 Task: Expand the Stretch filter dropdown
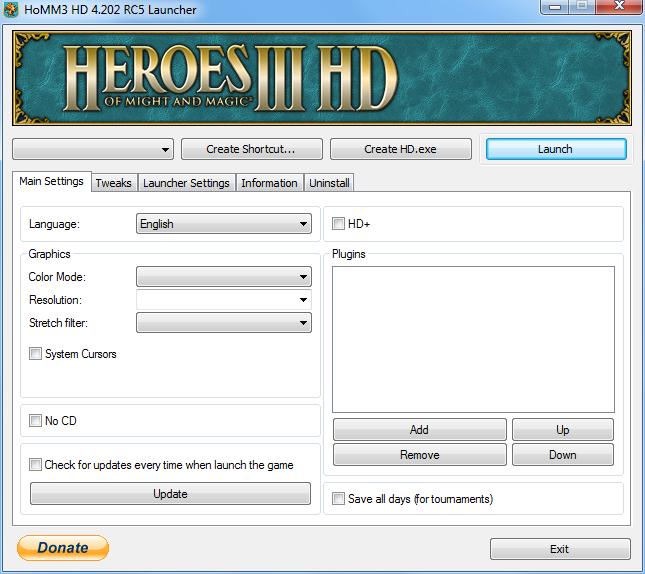click(224, 323)
